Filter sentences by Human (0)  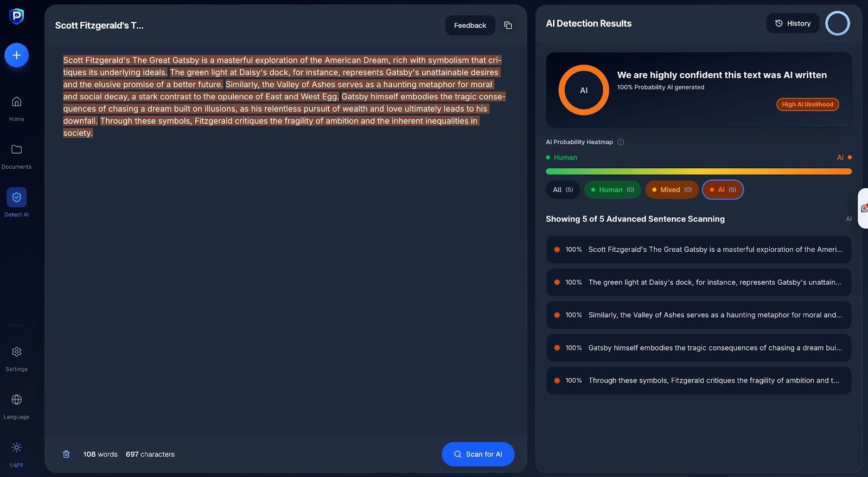point(612,190)
